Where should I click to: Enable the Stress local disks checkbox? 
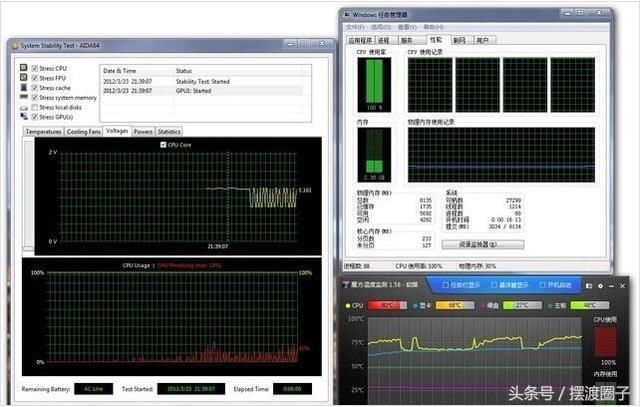tap(35, 107)
